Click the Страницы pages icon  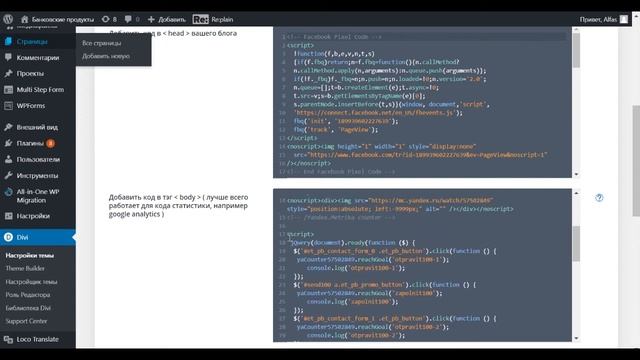(8, 41)
